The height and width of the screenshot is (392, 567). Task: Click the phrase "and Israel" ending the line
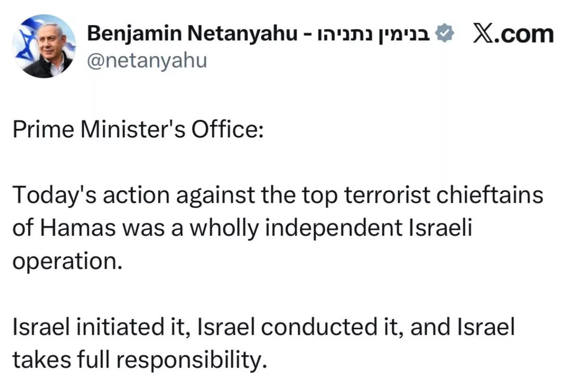click(462, 327)
